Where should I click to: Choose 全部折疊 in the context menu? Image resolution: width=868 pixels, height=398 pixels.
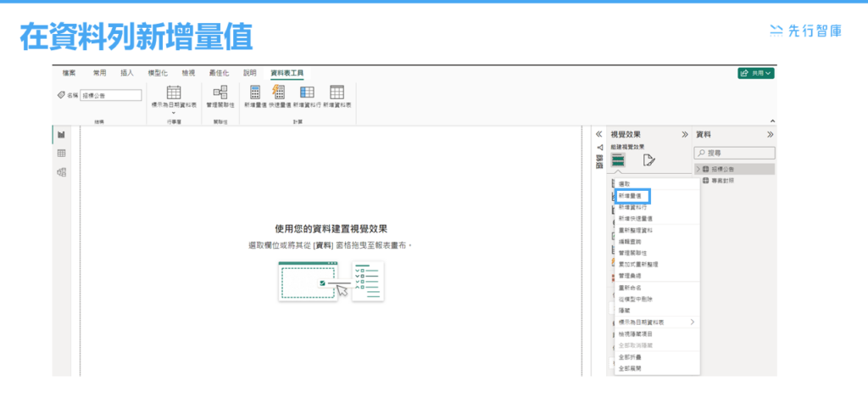pos(657,357)
